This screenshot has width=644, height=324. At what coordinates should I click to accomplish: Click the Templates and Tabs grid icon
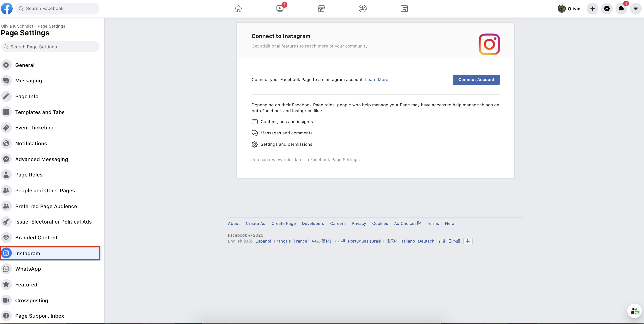(x=6, y=112)
